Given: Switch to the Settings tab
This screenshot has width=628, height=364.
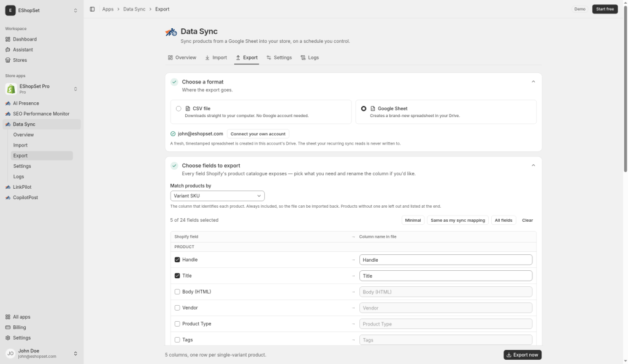Looking at the screenshot, I should click(x=279, y=58).
